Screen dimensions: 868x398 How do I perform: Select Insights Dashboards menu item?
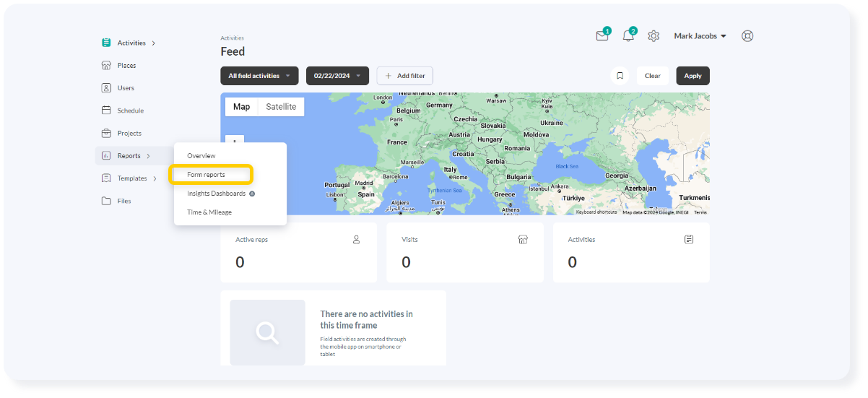coord(217,194)
